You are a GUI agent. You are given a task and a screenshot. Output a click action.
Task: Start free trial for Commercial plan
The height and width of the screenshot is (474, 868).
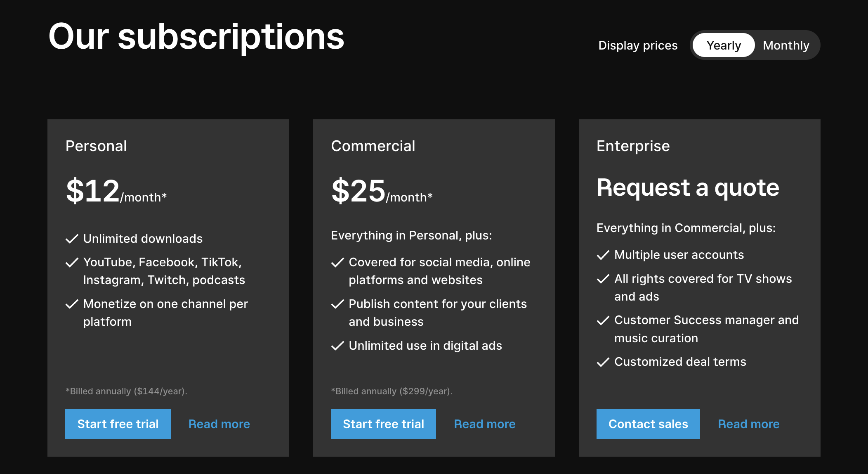pos(383,424)
